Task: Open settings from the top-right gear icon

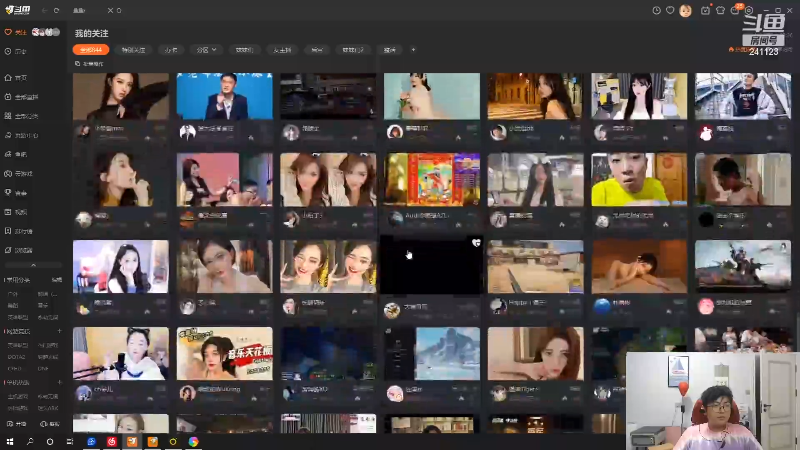Action: [x=749, y=10]
